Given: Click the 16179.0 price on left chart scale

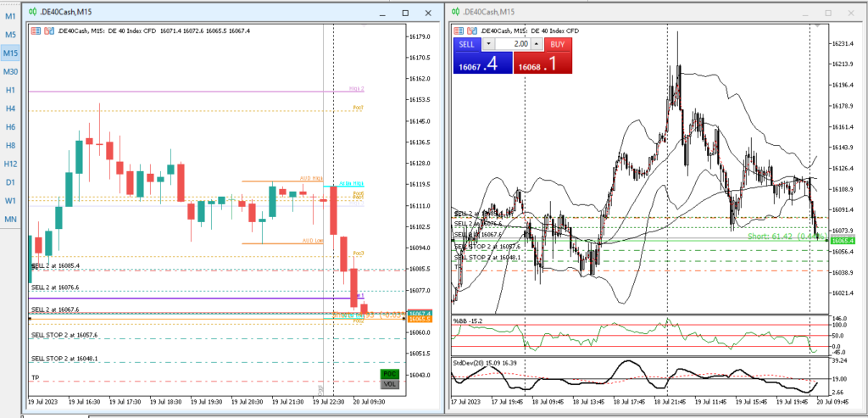Looking at the screenshot, I should click(420, 36).
